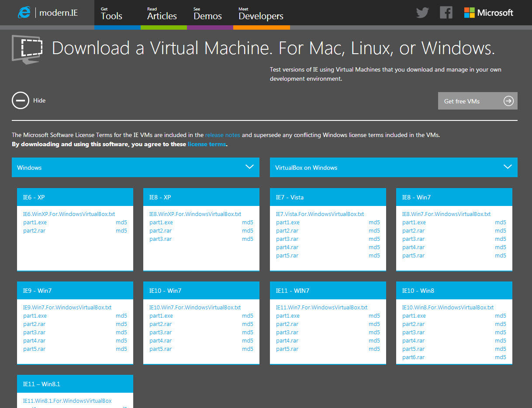Click the IE6 - XP card header

(75, 197)
